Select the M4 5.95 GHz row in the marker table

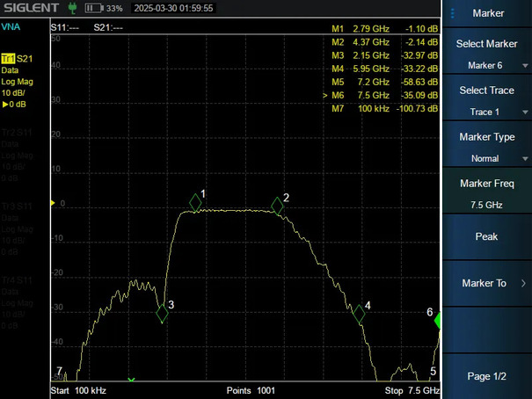click(385, 69)
